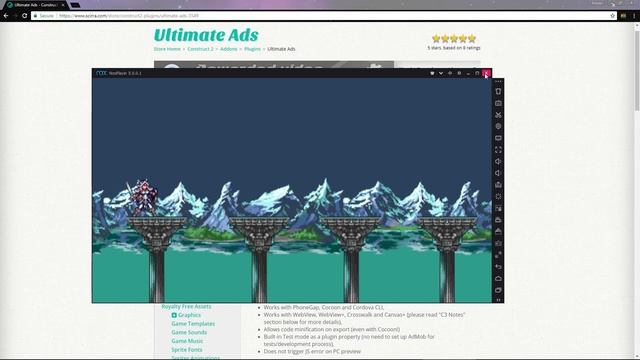Click the 'Ultimate Ads' page heading

(206, 36)
